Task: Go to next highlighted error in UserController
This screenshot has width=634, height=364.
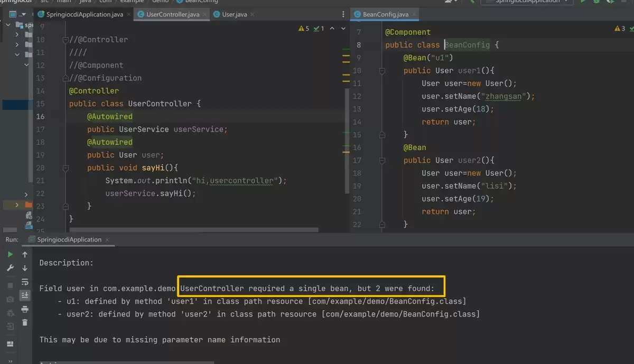Action: (x=343, y=29)
